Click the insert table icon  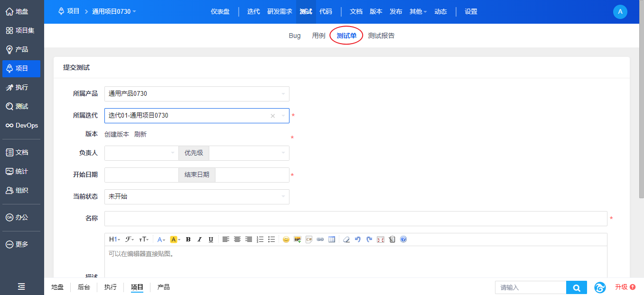click(332, 240)
